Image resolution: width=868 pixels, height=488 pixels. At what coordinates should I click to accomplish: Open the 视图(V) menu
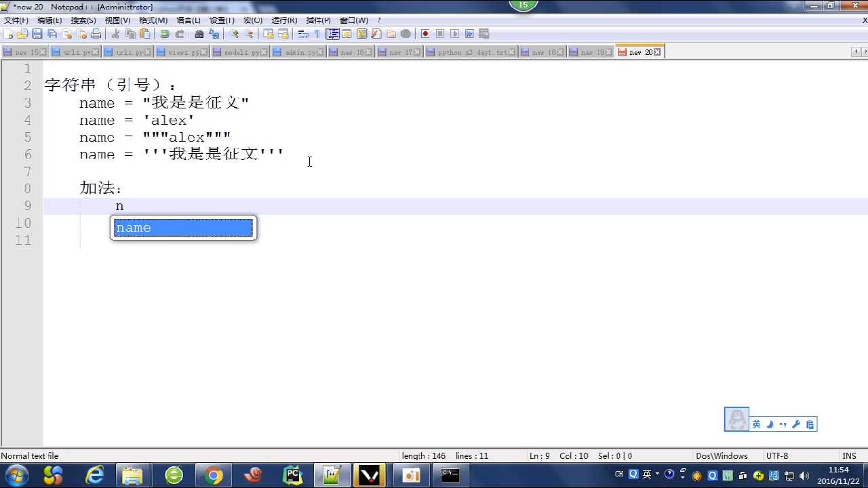(117, 20)
